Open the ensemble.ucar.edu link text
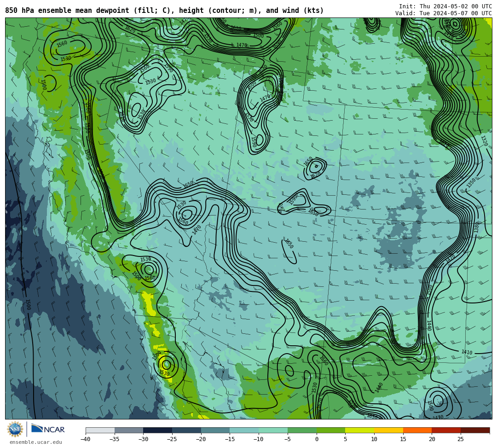497x448 pixels. pos(36,442)
